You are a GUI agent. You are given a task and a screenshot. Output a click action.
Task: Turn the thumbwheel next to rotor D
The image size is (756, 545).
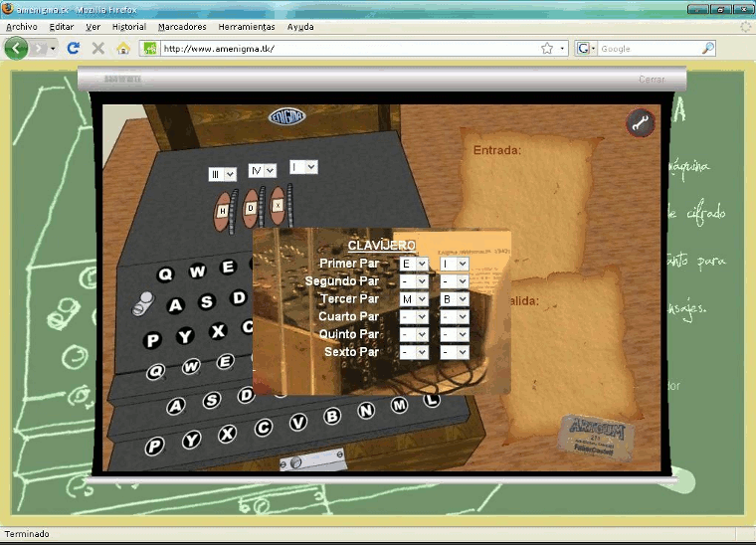262,207
